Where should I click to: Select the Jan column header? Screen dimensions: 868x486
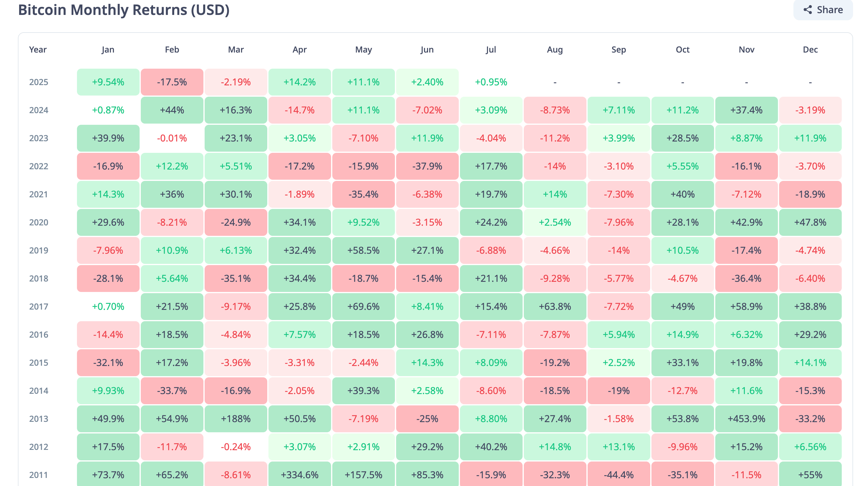[108, 50]
